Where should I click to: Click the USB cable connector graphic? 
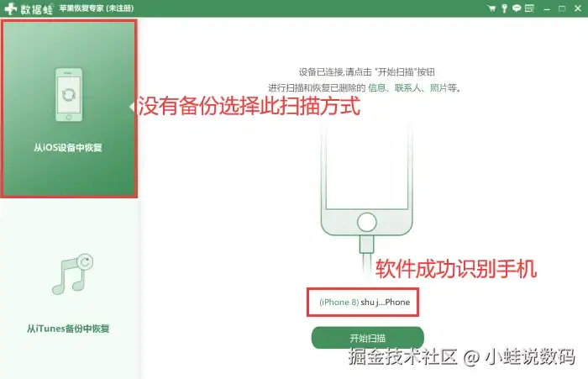pyautogui.click(x=366, y=245)
